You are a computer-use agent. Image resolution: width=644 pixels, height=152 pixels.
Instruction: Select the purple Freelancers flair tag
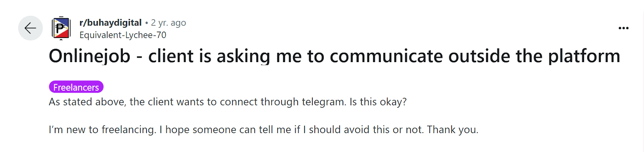point(76,87)
